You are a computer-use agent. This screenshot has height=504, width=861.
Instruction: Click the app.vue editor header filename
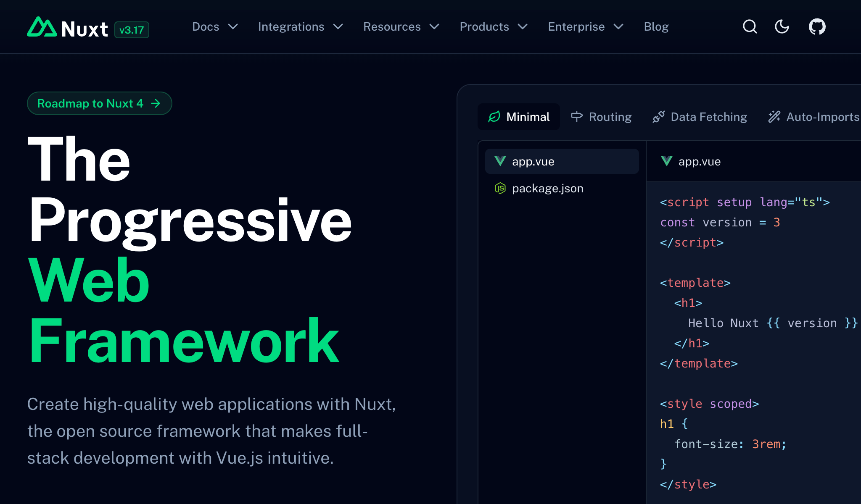click(x=700, y=161)
